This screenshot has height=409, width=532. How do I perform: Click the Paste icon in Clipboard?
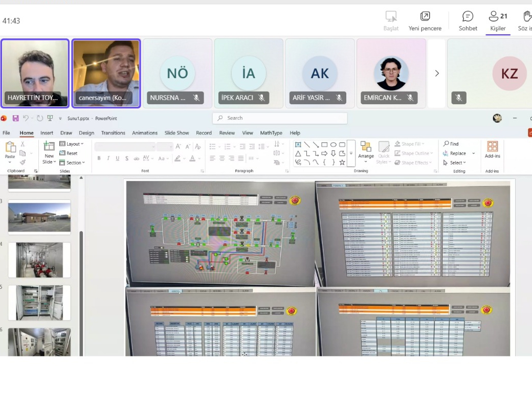[x=10, y=149]
